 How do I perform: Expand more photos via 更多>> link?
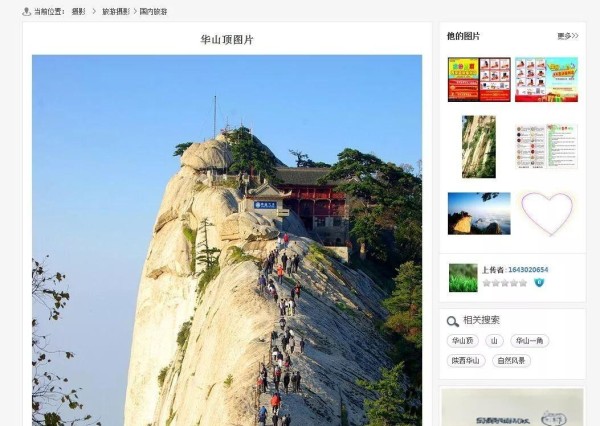pos(567,36)
